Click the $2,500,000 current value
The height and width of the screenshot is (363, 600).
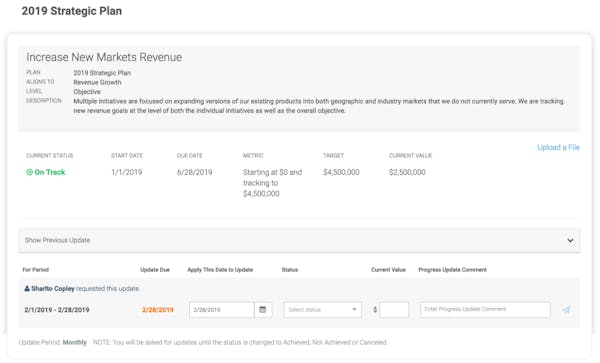(x=407, y=172)
